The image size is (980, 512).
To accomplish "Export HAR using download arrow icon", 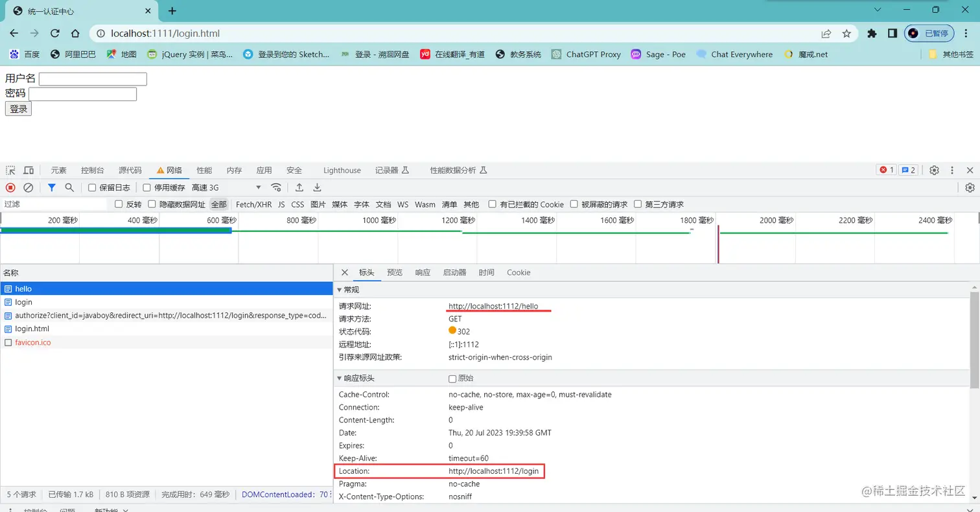I will tap(316, 187).
